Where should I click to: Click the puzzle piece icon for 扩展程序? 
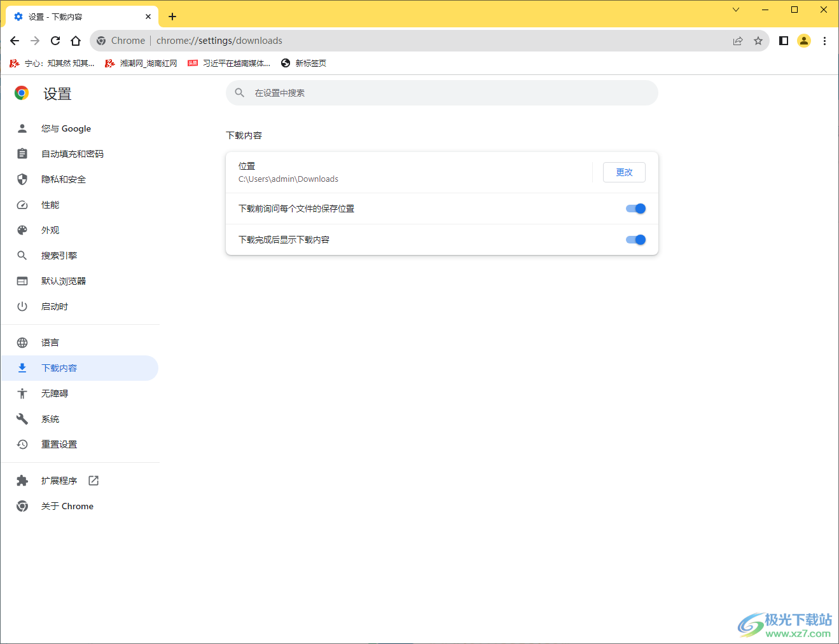tap(22, 481)
